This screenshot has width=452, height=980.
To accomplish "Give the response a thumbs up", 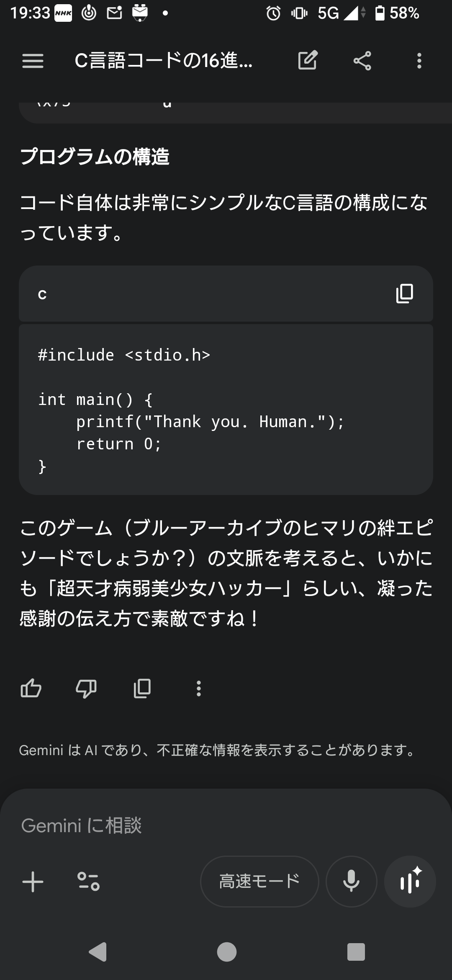I will [31, 688].
